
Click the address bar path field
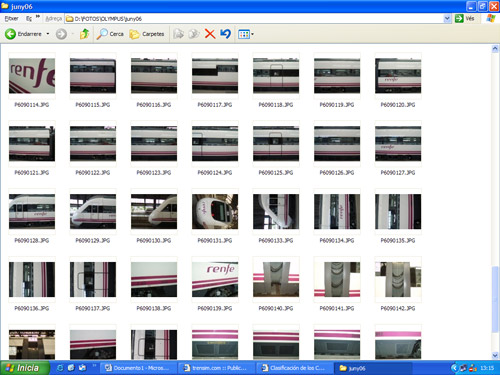tap(255, 19)
